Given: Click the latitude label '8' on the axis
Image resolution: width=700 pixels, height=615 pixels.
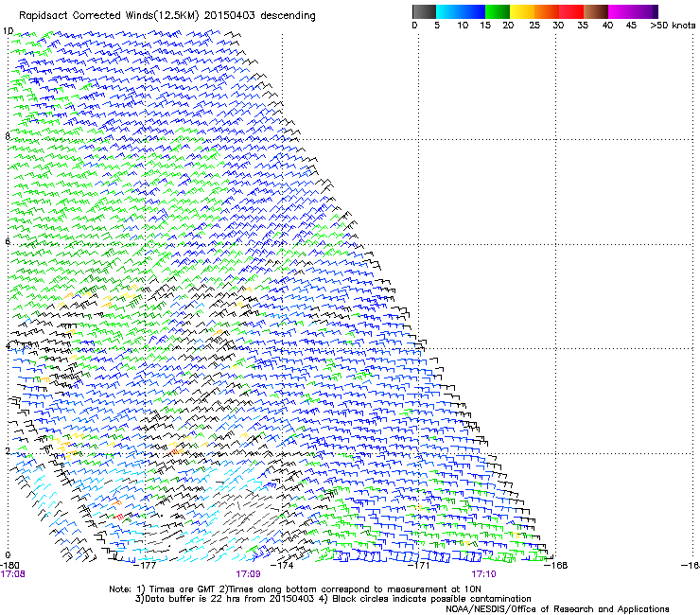Looking at the screenshot, I should pos(8,136).
